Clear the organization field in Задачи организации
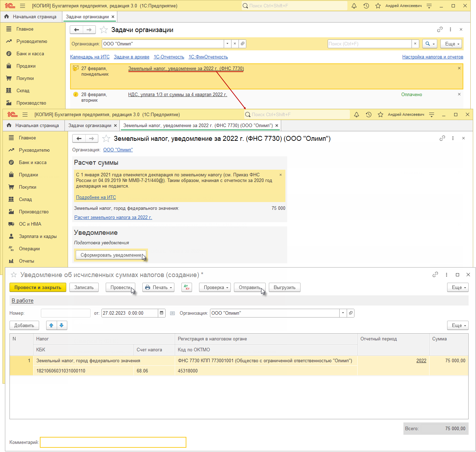 235,44
